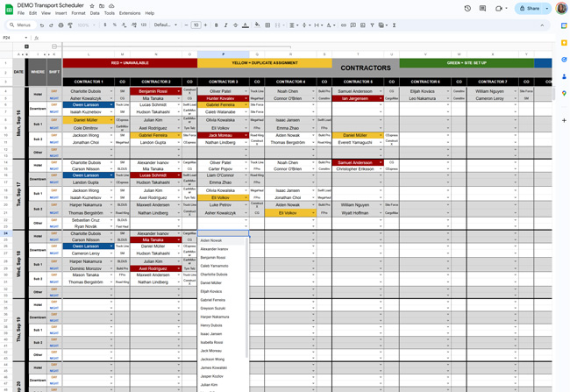Viewport: 570px width, 392px height.
Task: Open the Insert menu
Action: coord(61,13)
